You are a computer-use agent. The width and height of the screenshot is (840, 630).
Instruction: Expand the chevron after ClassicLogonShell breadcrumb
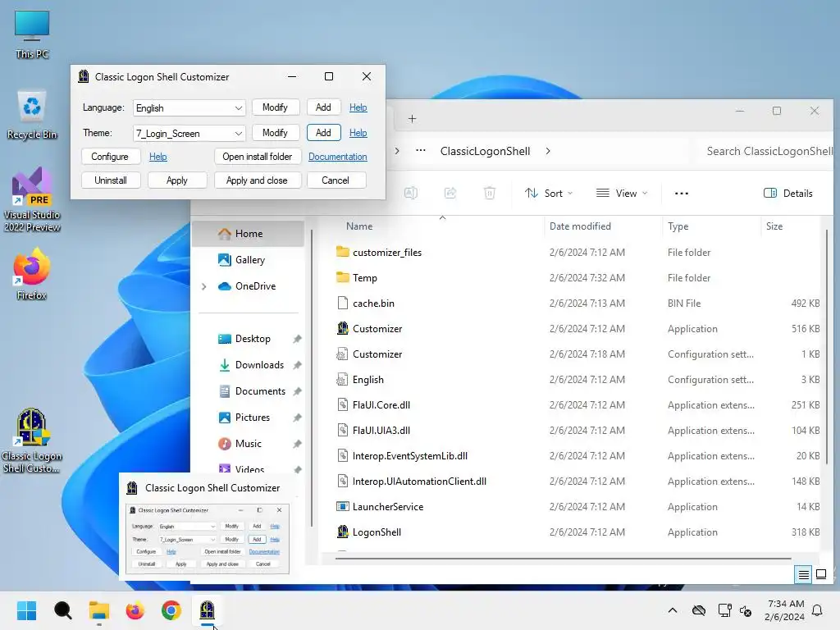pos(548,151)
